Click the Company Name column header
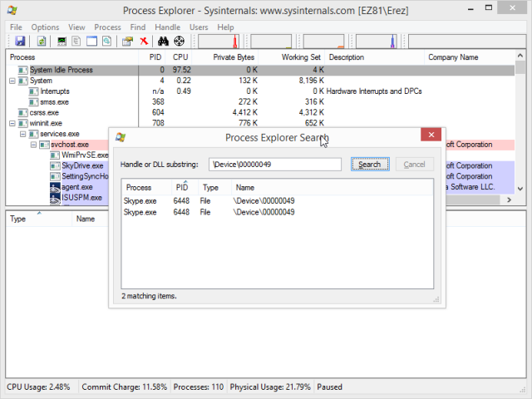 coord(470,57)
